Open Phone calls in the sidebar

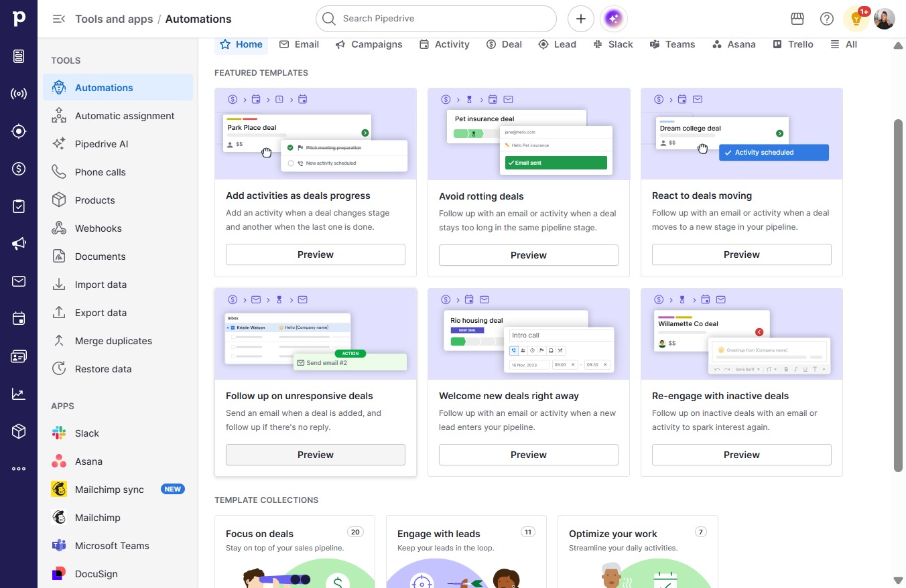tap(118, 172)
